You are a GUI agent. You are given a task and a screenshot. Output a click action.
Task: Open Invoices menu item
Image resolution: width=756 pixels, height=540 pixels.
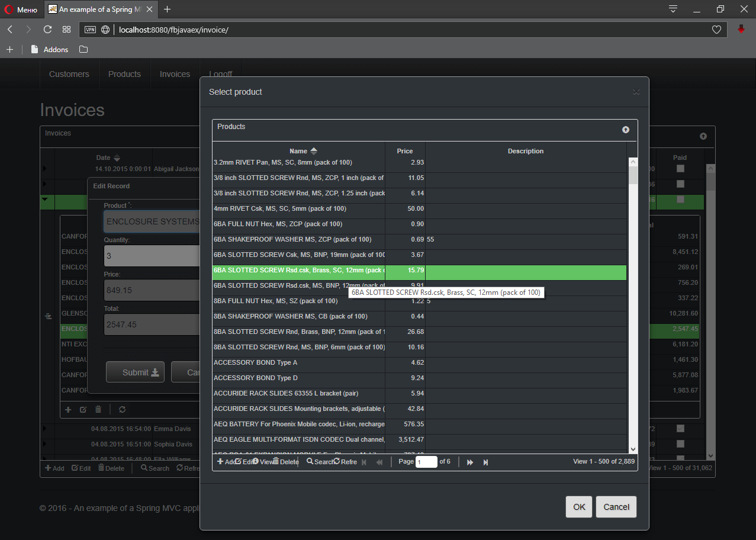[175, 74]
